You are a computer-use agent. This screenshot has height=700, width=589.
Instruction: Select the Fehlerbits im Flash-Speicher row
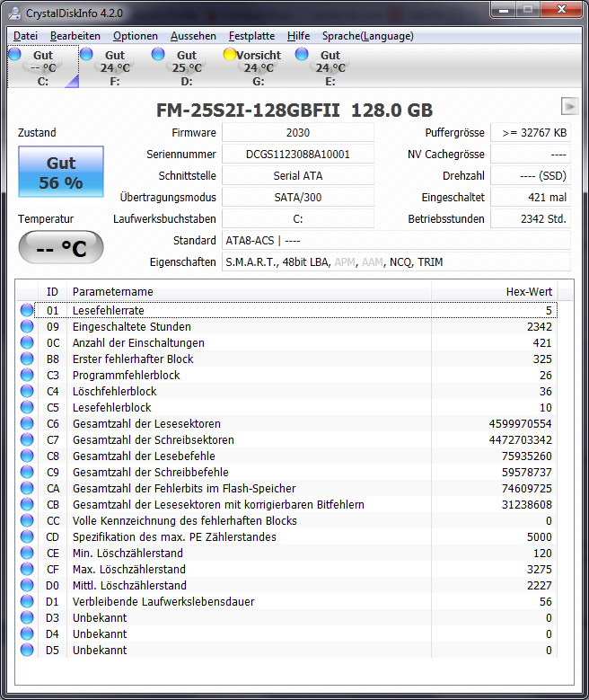[286, 489]
